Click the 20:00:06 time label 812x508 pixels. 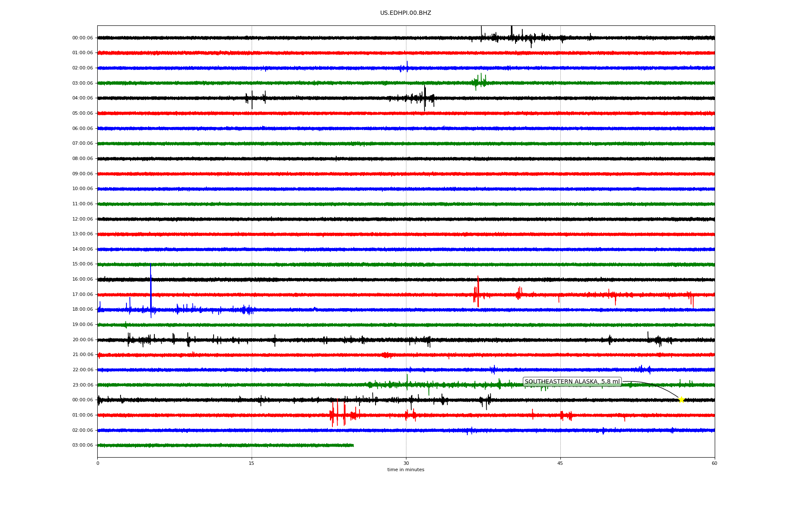[x=82, y=340]
